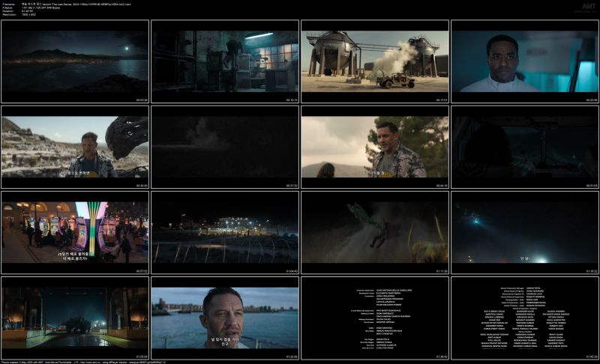Select the thumbnail of the green creature leaping through dust
Image resolution: width=600 pixels, height=364 pixels.
[x=375, y=233]
